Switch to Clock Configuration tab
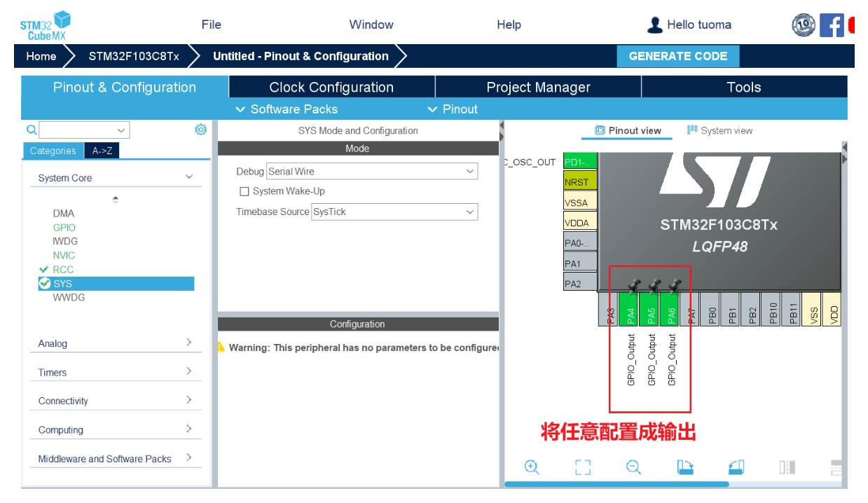 tap(331, 88)
